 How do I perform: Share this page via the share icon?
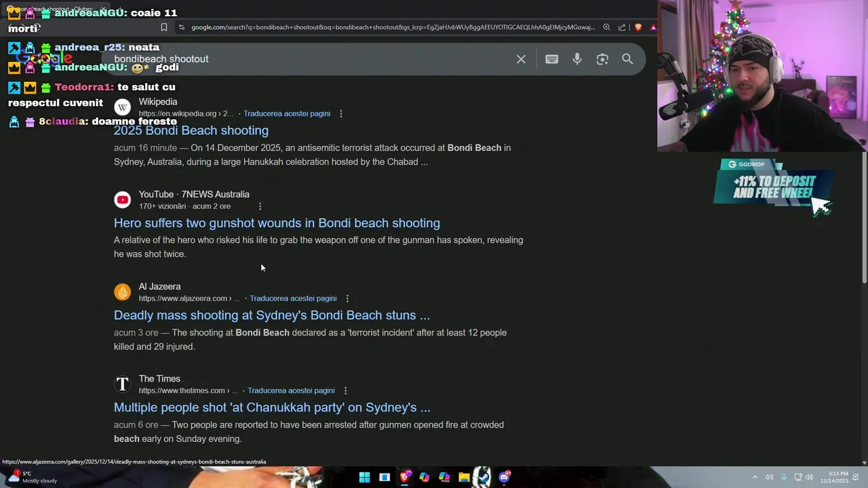(x=622, y=27)
